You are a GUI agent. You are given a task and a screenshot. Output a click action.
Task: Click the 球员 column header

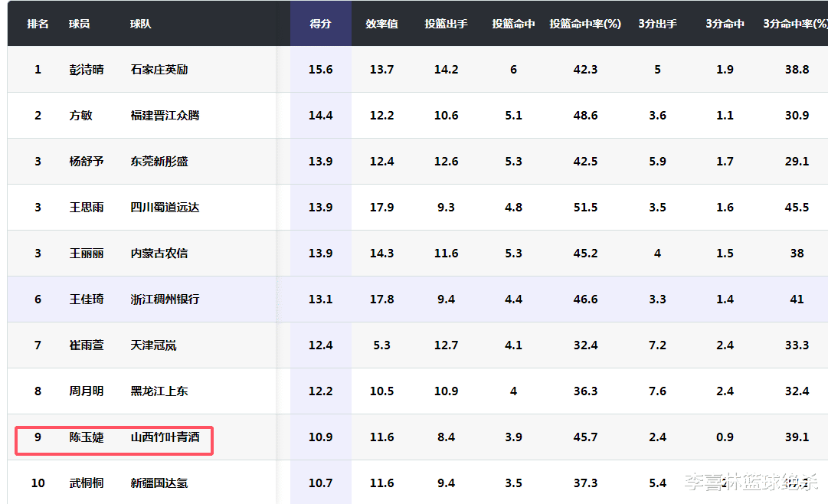79,24
